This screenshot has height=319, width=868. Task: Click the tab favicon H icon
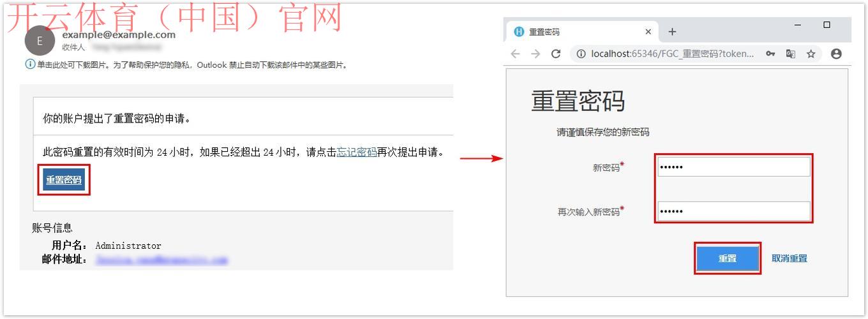519,32
